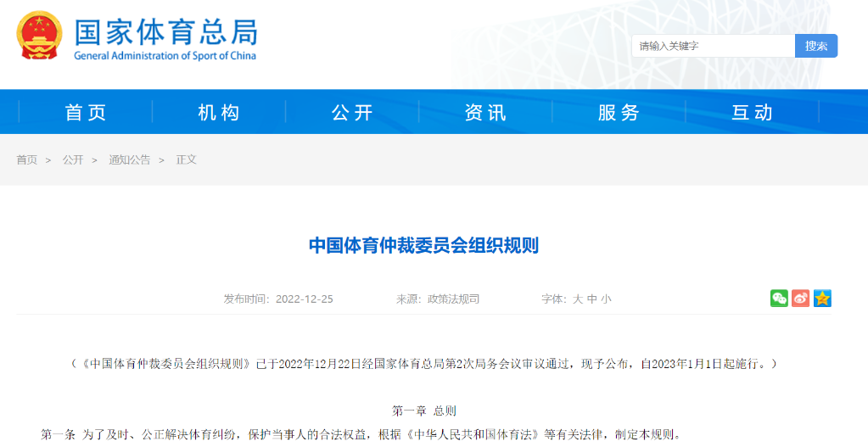Screen dimensions: 868x447
Task: Go to the 资讯 navigation section
Action: [x=485, y=112]
